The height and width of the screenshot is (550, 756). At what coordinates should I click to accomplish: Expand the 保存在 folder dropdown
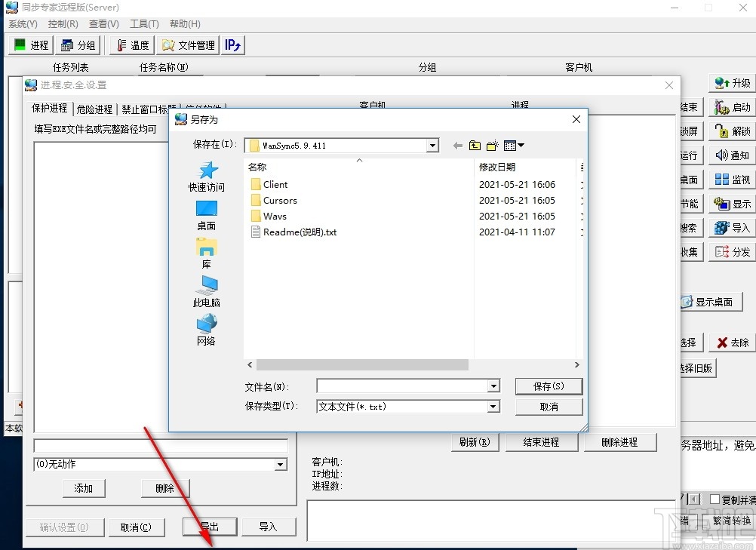pyautogui.click(x=432, y=146)
